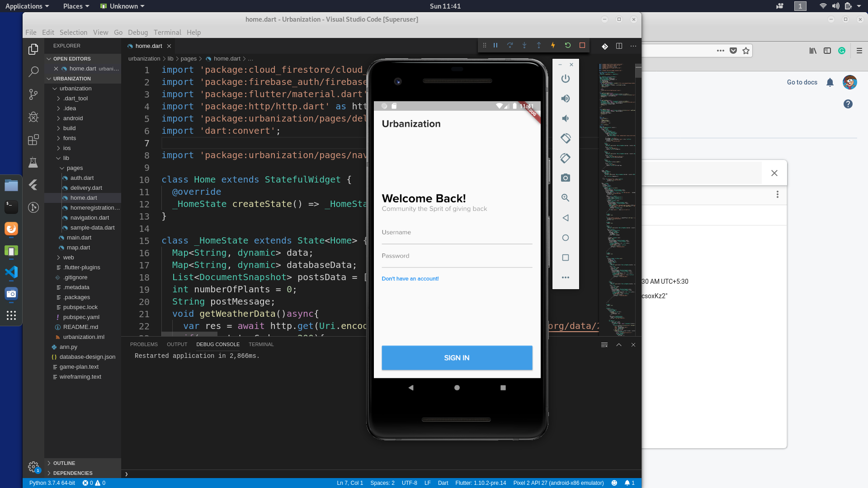Screen dimensions: 868x488
Task: Toggle split editor layout
Action: [619, 46]
